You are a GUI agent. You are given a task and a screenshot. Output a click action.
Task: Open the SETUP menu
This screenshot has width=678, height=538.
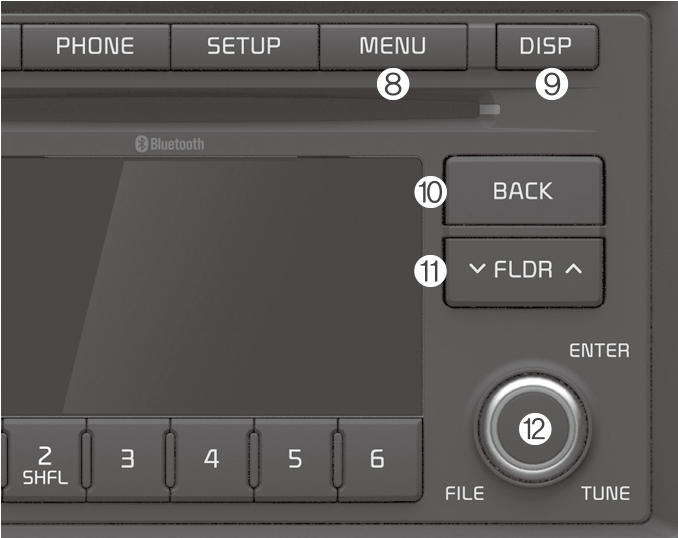(243, 46)
